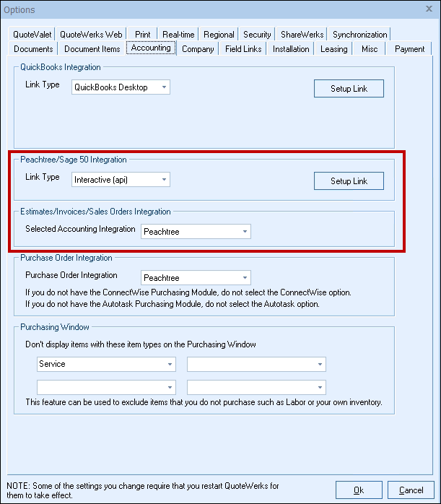Confirm settings with Ok button

(x=359, y=490)
